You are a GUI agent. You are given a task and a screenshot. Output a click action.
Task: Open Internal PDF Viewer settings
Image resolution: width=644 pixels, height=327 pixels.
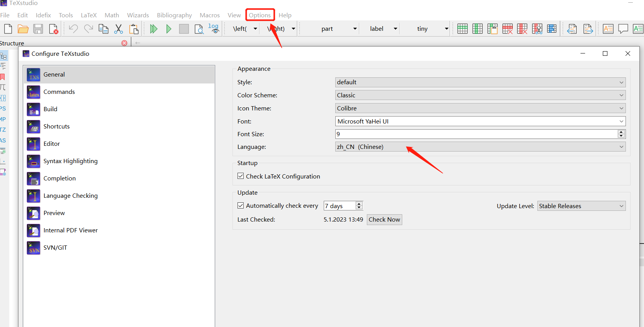119,230
